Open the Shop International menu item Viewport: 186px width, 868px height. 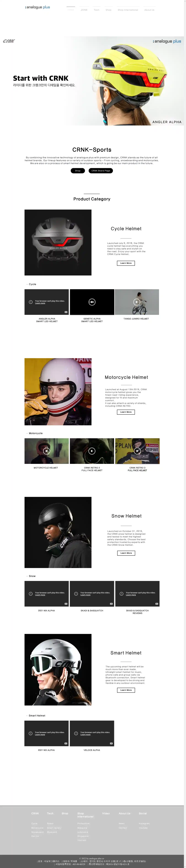(128, 10)
